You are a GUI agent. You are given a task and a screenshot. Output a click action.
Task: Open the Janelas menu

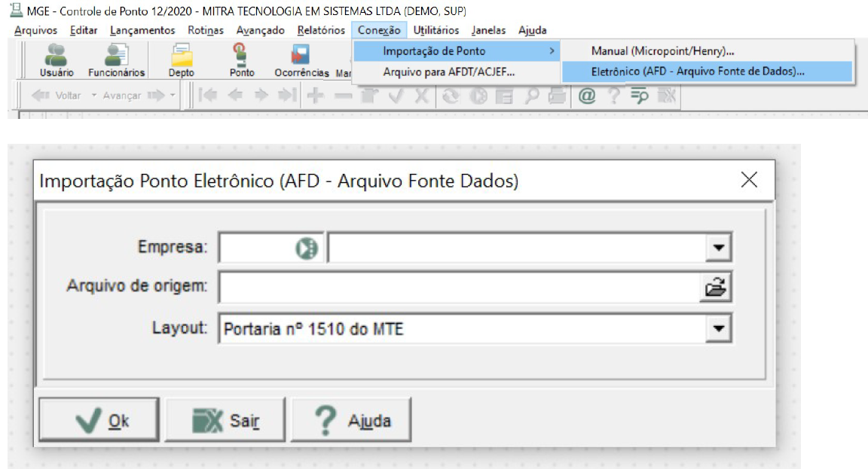point(489,30)
